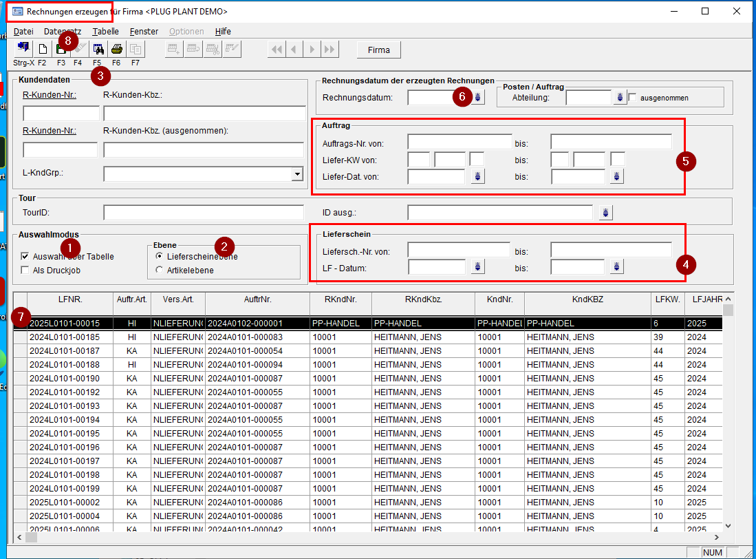Screen dimensions: 756x559
Task: Select the Artikelebene radio button
Action: click(160, 271)
